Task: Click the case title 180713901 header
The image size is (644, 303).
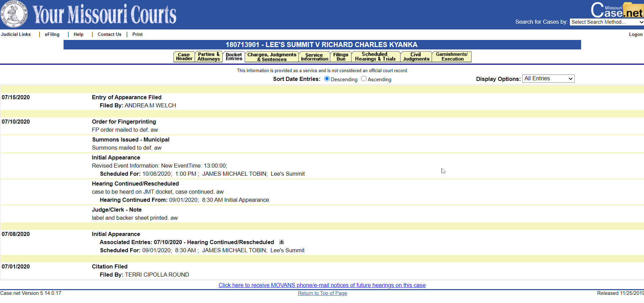Action: pos(322,45)
